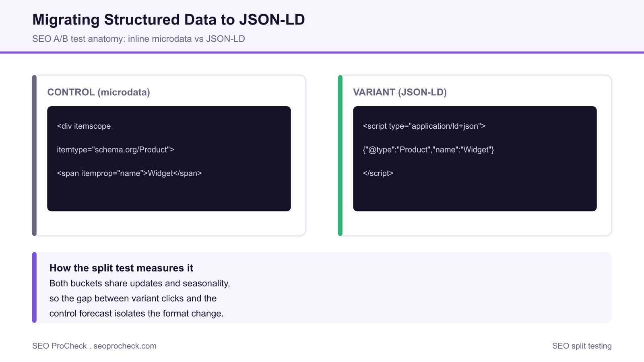Click text 'control forecast isolates the format change.'
Viewport: 644px width, 362px height.
(x=136, y=313)
